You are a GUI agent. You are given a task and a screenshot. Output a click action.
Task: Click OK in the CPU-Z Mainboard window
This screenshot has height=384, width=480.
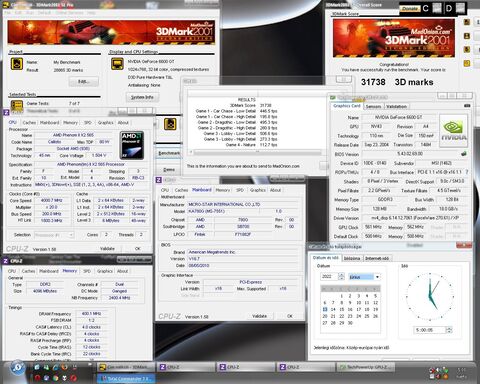(x=290, y=316)
